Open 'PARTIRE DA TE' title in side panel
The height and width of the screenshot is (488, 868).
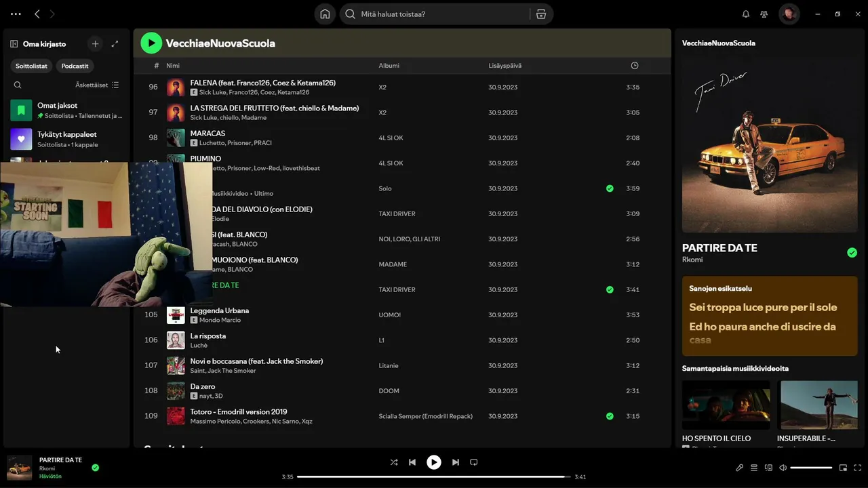[719, 248]
